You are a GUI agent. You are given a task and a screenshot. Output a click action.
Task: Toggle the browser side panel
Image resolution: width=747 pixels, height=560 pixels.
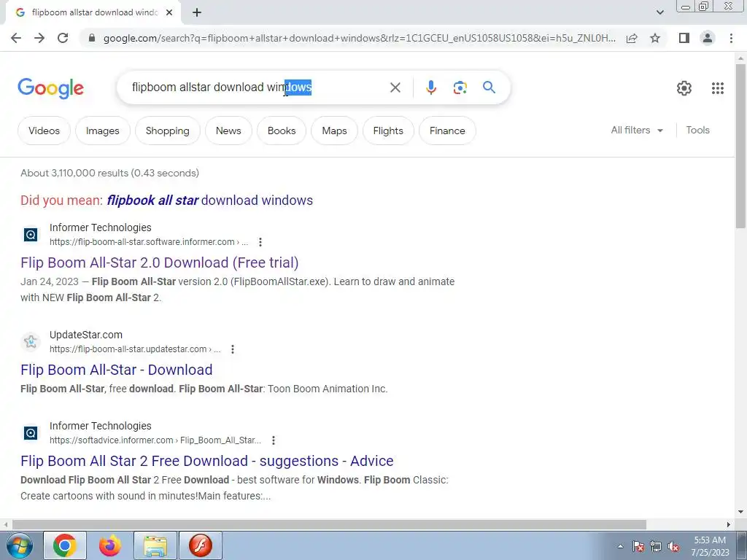[684, 38]
